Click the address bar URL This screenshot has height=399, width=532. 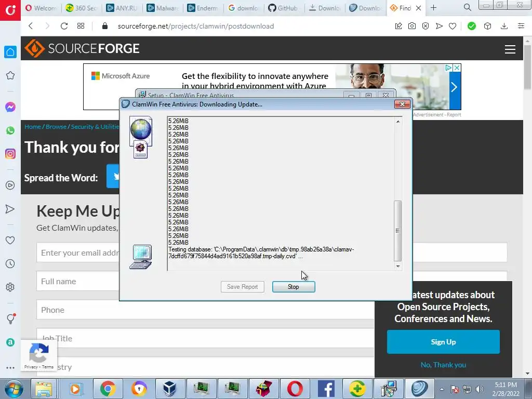tap(196, 26)
